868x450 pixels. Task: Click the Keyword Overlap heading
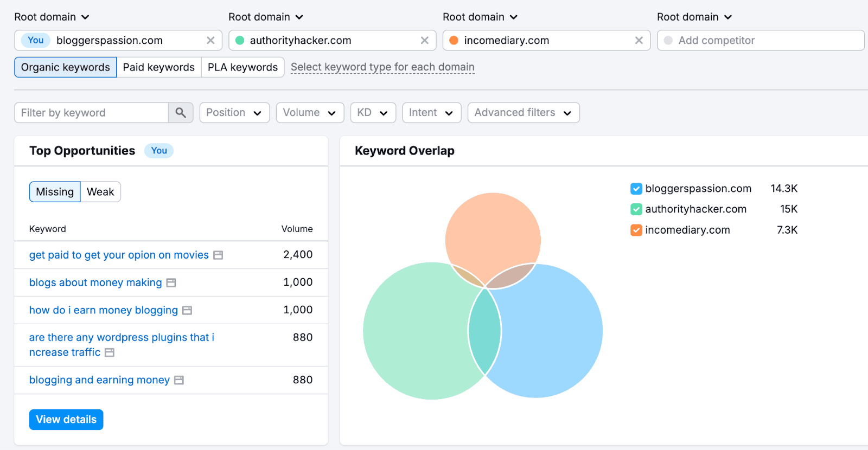point(405,151)
